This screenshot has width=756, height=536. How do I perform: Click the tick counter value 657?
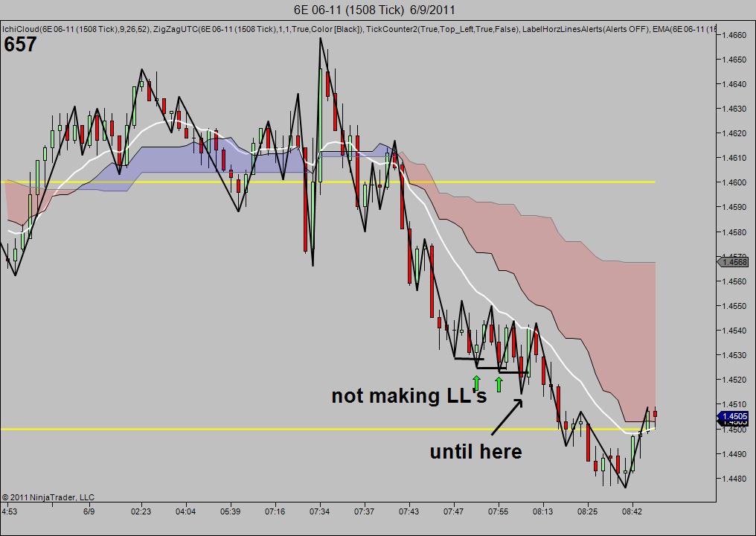20,45
